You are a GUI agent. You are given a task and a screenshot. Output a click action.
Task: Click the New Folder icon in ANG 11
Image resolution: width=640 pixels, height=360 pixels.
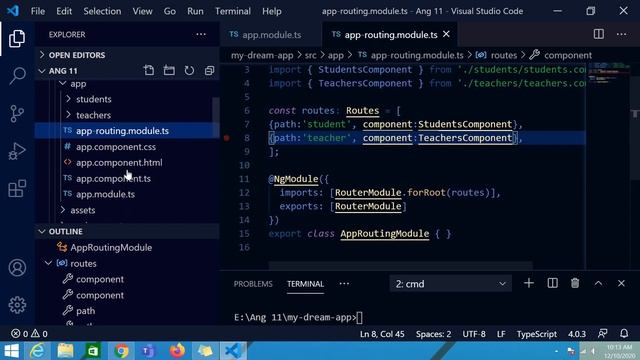click(x=169, y=71)
